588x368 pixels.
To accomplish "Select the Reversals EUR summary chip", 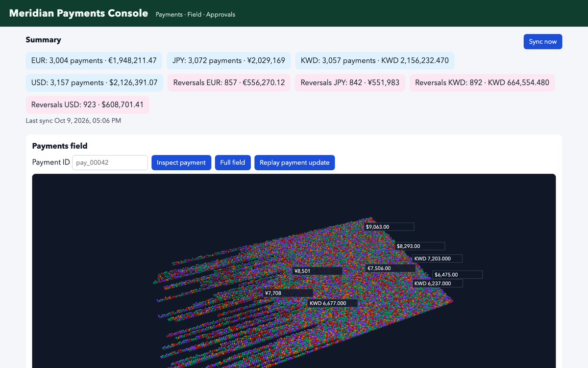I will [229, 82].
